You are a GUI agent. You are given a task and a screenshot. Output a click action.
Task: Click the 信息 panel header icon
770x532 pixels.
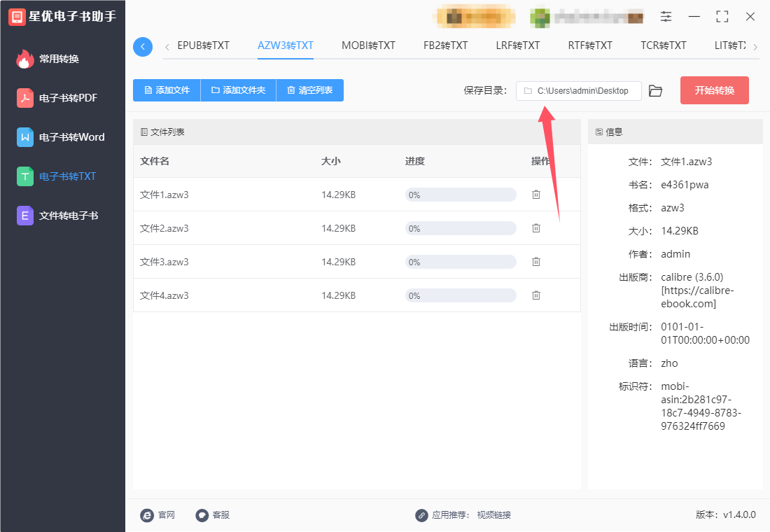coord(599,132)
